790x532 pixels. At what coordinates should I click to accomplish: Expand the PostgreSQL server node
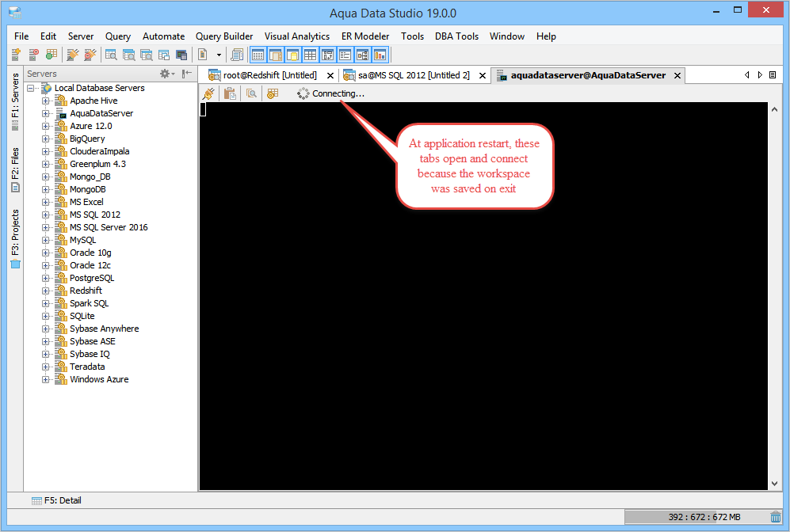tap(45, 278)
